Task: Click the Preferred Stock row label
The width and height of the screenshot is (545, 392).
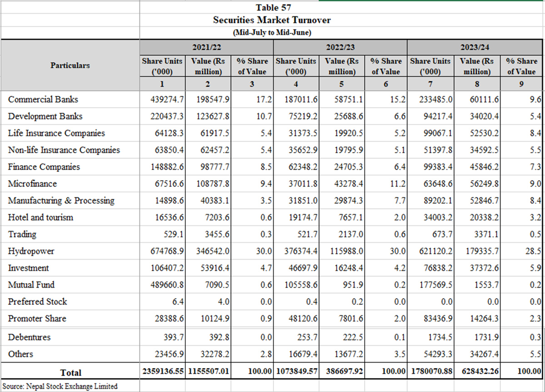Action: coord(37,302)
